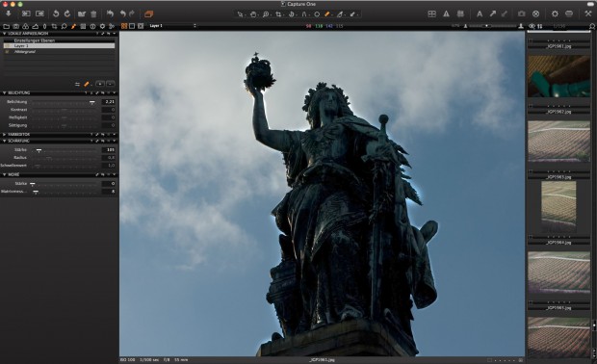The image size is (597, 364).
Task: Click the copy adjustments diagonal arrow icon
Action: tap(492, 13)
